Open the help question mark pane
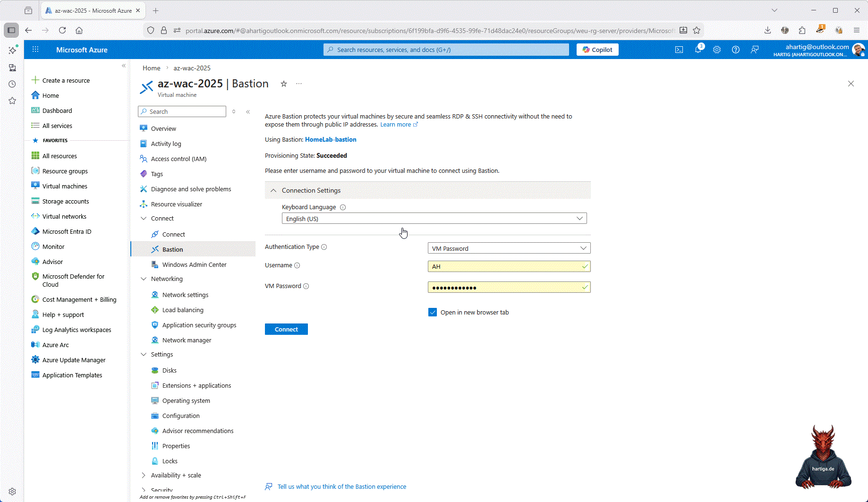The image size is (868, 502). click(x=735, y=49)
